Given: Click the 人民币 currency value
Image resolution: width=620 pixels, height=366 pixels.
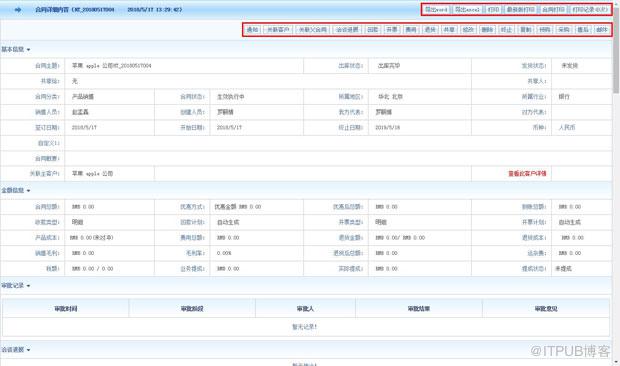Looking at the screenshot, I should tap(567, 128).
